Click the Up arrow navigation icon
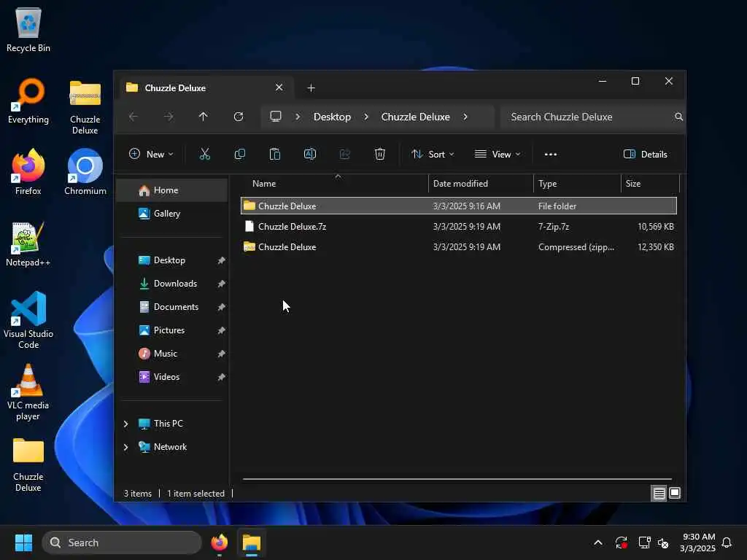Viewport: 747px width, 560px height. coord(203,117)
